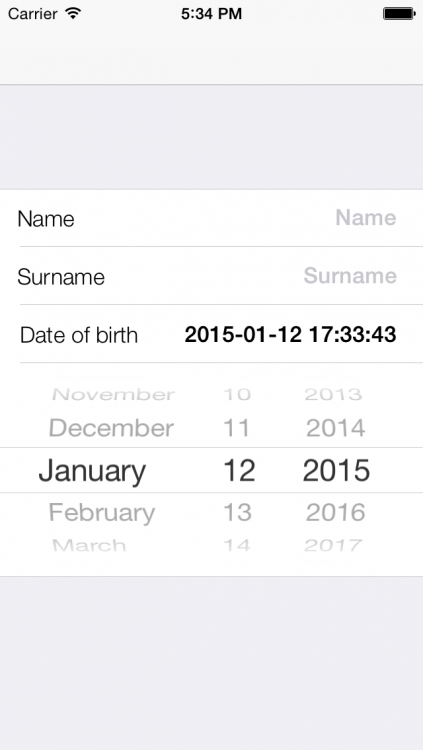Tap the 2015-01-12 17:33:43 date value
The image size is (423, 750).
(290, 334)
